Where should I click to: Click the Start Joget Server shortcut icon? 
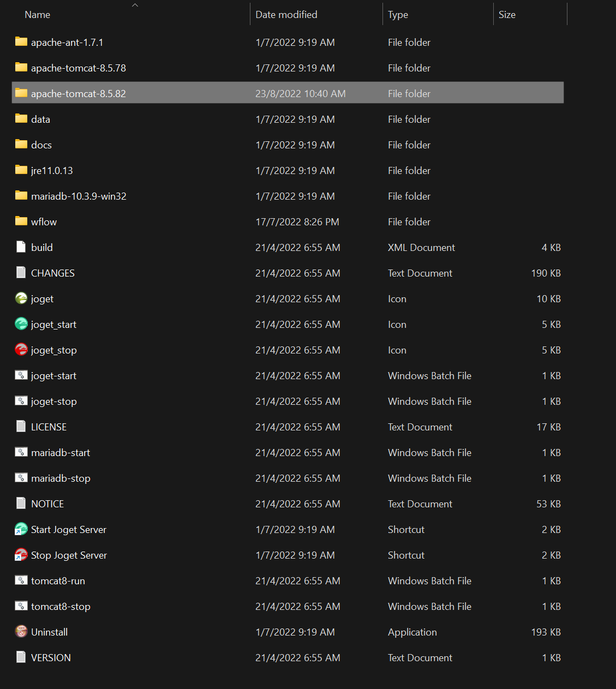pyautogui.click(x=21, y=529)
